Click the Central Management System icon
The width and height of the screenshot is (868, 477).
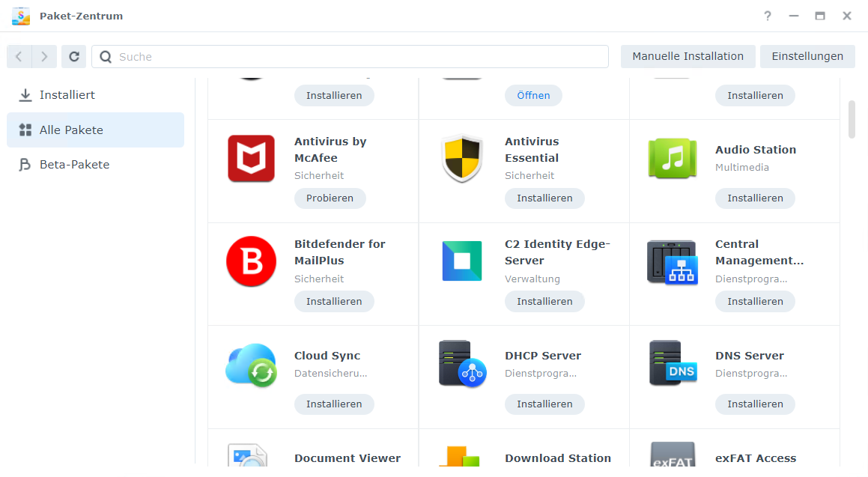tap(672, 261)
